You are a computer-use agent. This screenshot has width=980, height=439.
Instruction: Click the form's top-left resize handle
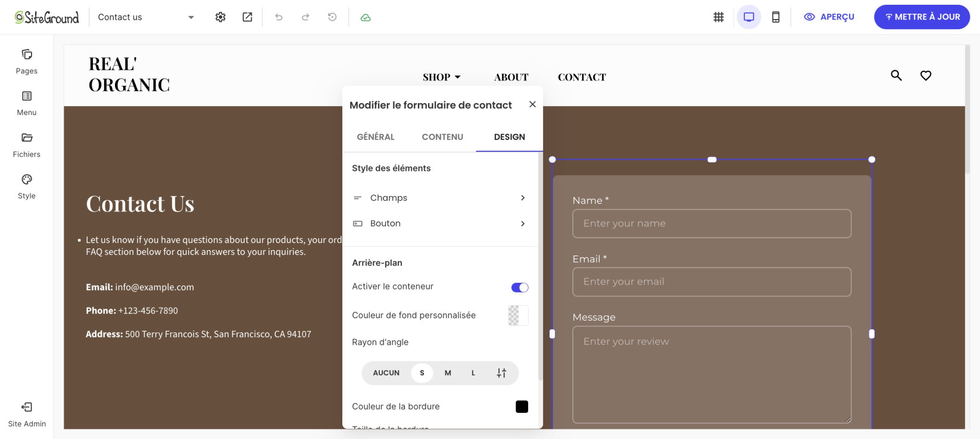point(553,160)
